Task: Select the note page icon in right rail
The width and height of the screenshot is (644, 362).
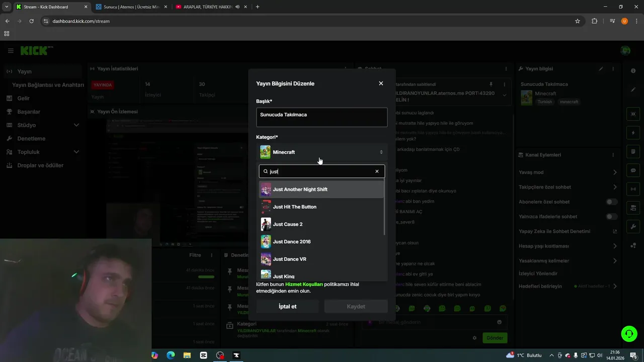Action: tap(633, 152)
